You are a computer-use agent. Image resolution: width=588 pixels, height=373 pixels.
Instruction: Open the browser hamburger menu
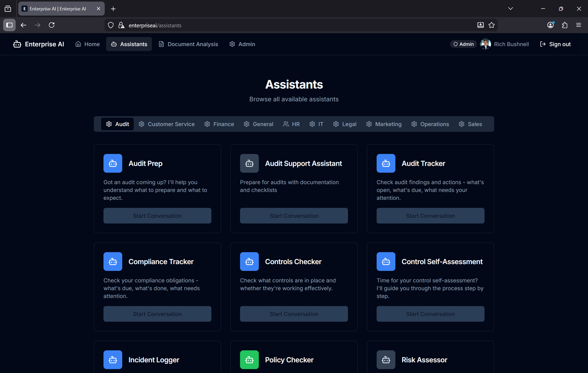click(x=578, y=25)
